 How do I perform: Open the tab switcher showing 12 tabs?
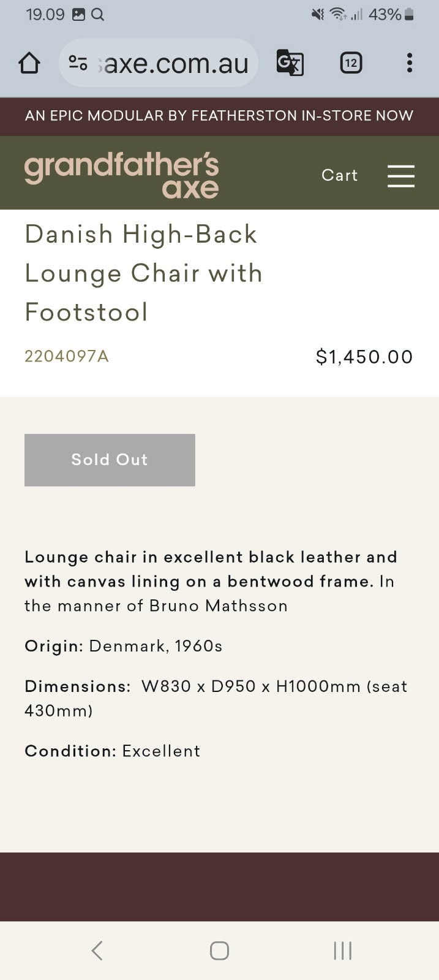[351, 63]
